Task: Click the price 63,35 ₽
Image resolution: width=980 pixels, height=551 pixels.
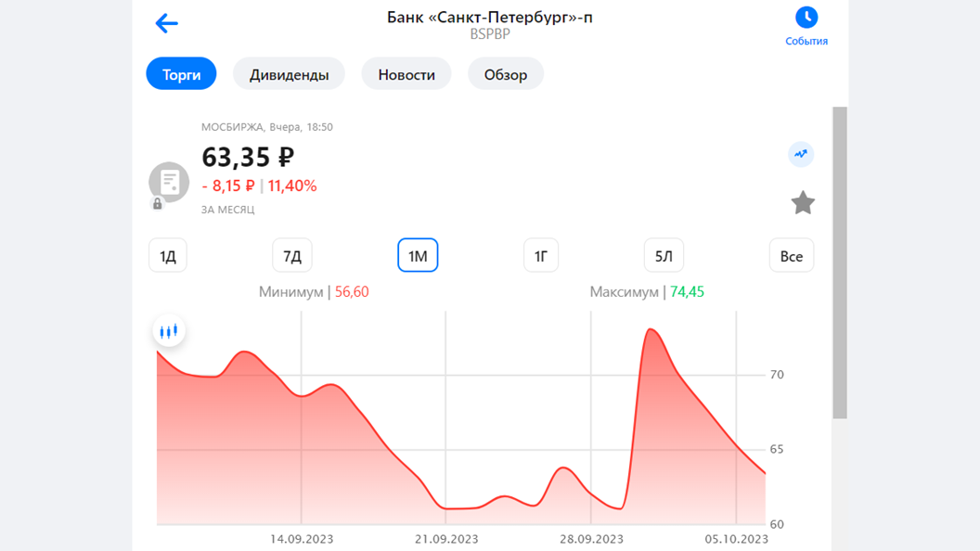Action: pyautogui.click(x=248, y=158)
